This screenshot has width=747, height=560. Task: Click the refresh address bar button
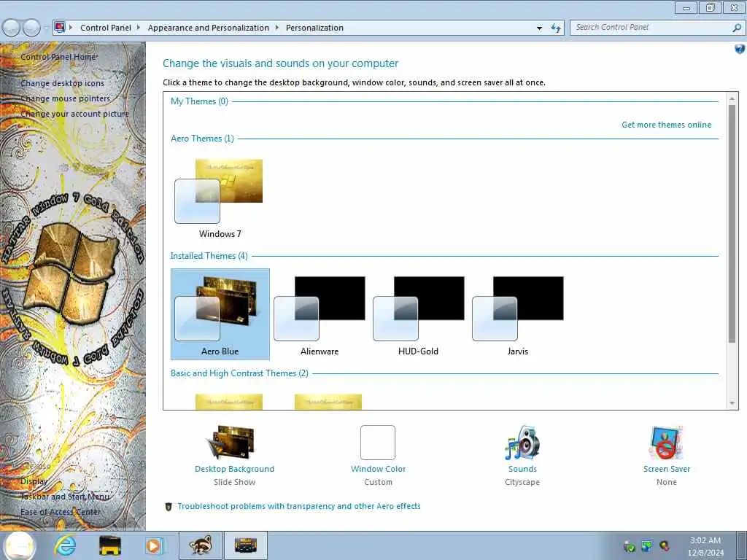point(555,28)
